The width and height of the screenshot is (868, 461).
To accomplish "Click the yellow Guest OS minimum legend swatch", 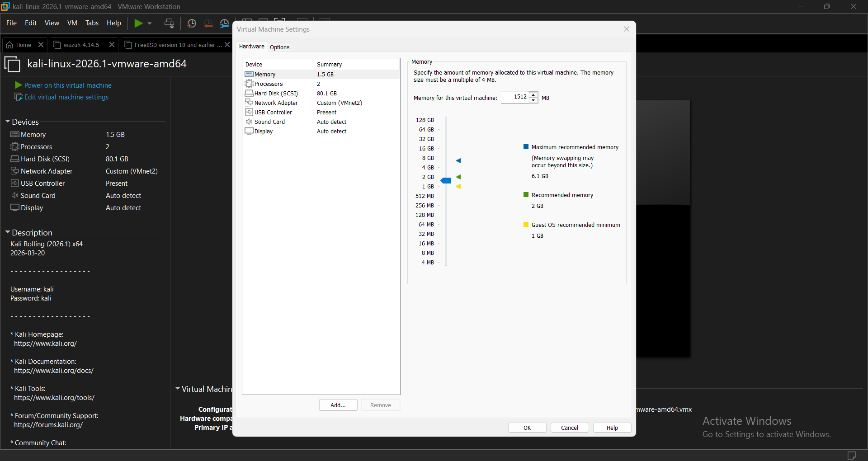I will coord(526,225).
